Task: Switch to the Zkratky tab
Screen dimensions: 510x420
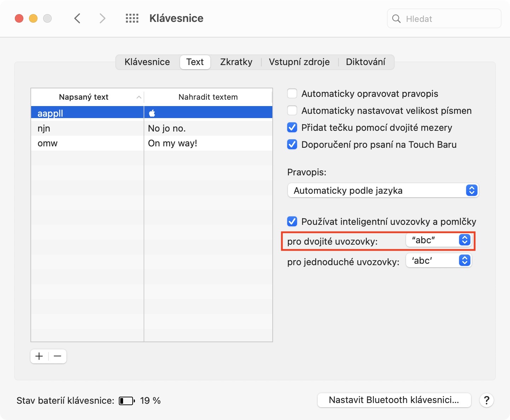Action: [236, 62]
